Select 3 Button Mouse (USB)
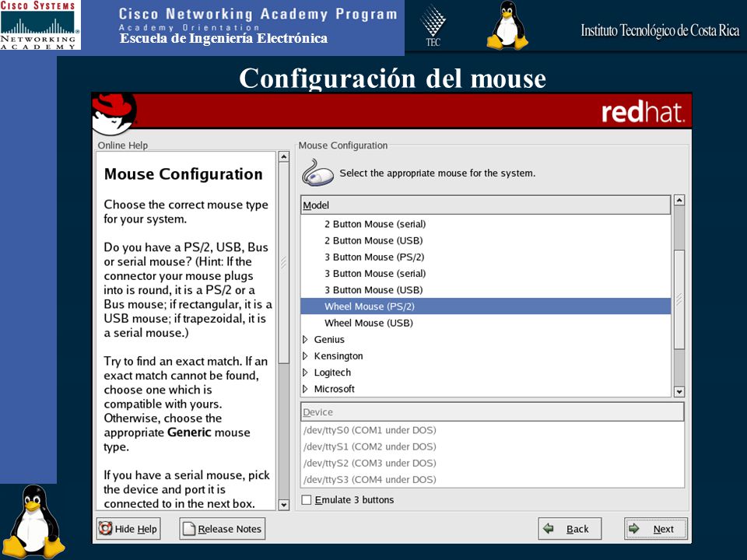Screen dimensions: 747x560 486,290
